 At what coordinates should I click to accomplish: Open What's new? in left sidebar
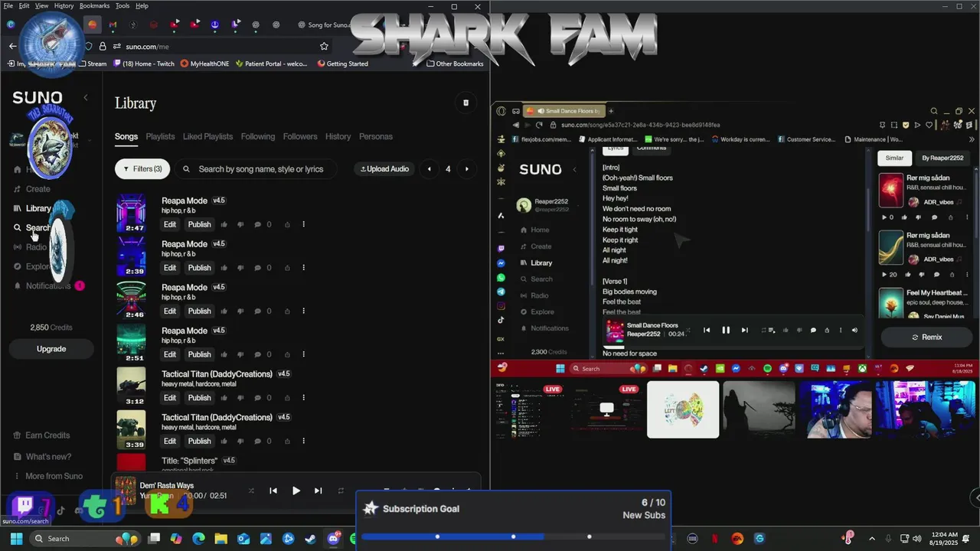pos(42,457)
